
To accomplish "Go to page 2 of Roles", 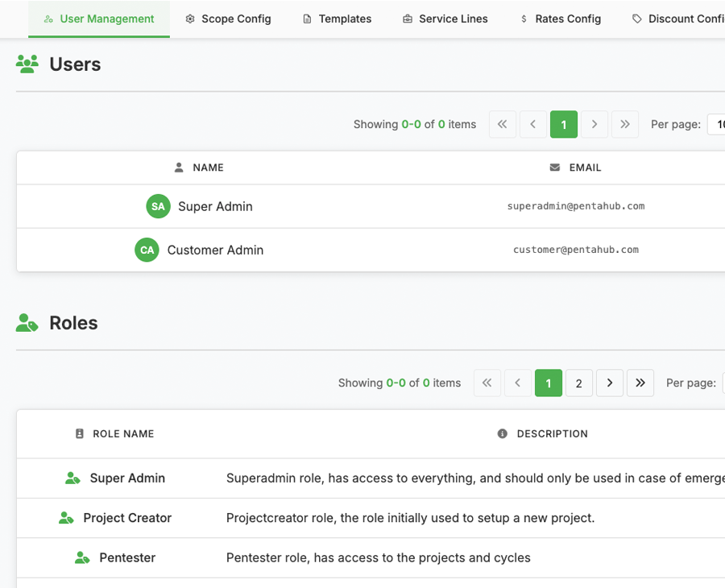I will tap(578, 383).
